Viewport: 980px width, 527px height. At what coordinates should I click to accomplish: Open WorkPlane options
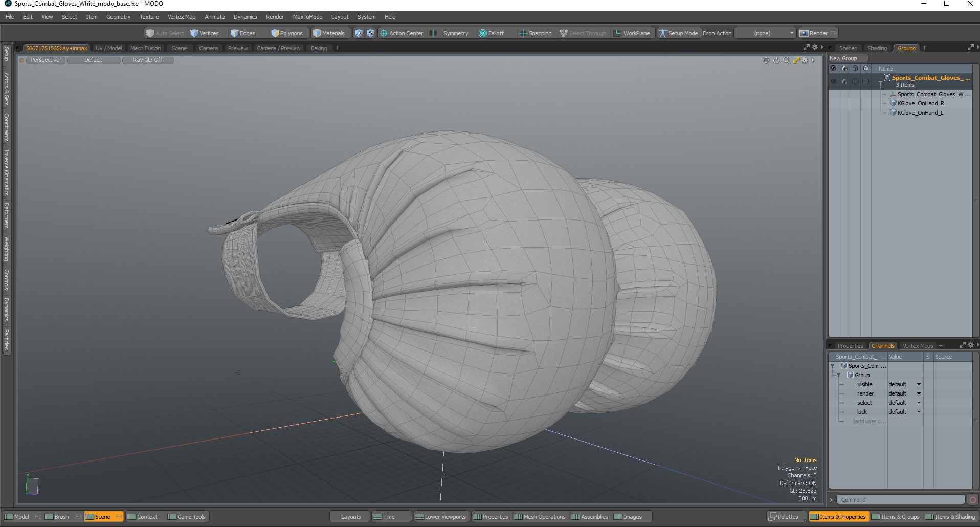(632, 33)
